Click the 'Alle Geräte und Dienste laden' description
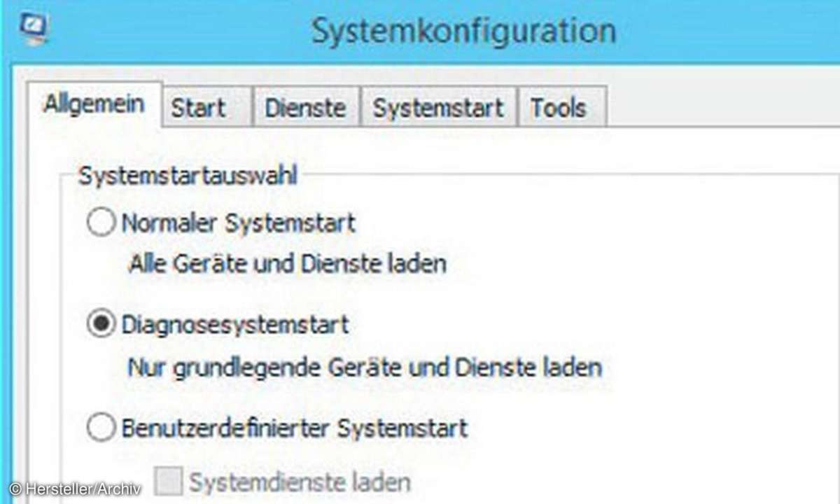This screenshot has height=504, width=840. point(288,265)
